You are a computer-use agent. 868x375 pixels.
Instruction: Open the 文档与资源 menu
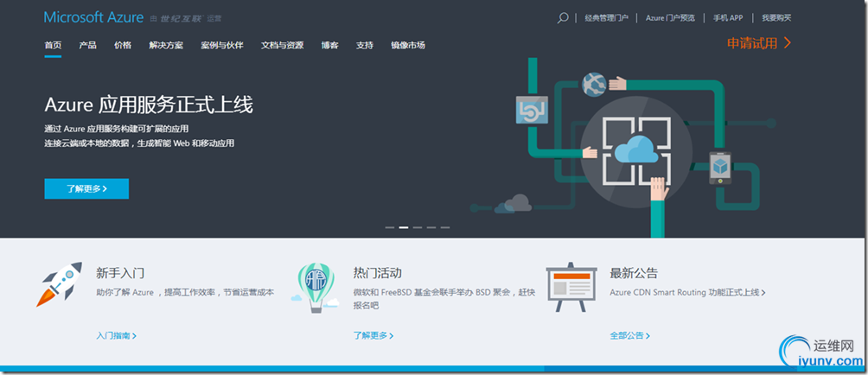pos(283,45)
